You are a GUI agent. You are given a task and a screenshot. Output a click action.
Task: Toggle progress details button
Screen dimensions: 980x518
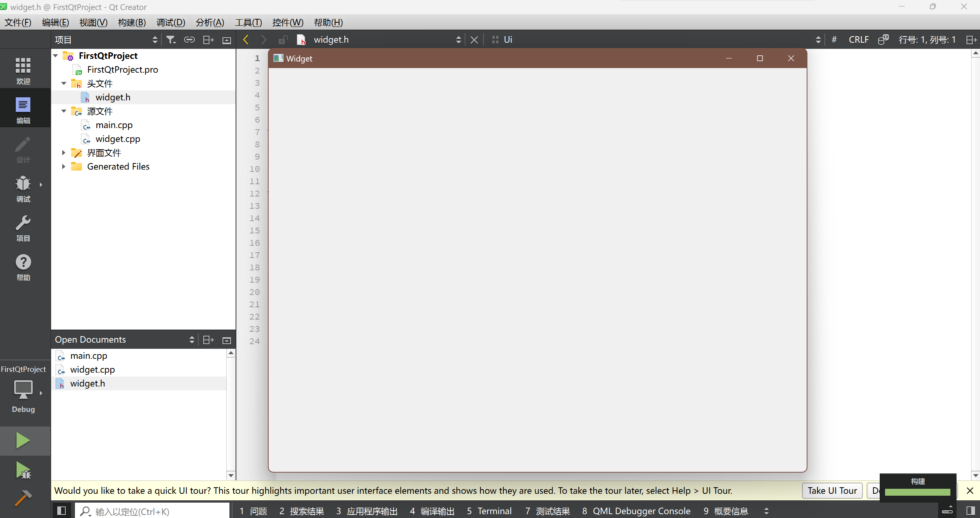tap(947, 510)
